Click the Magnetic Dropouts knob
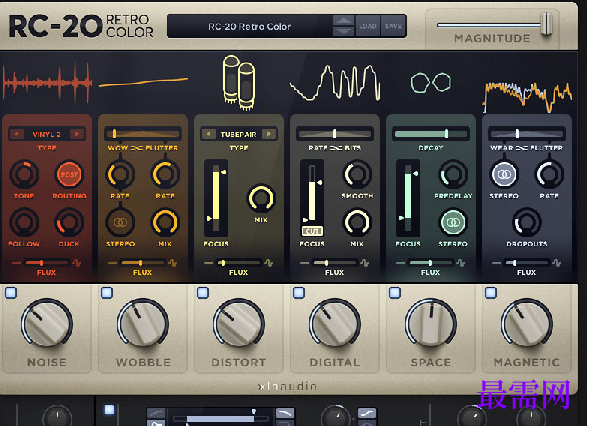This screenshot has width=589, height=426. [x=527, y=222]
